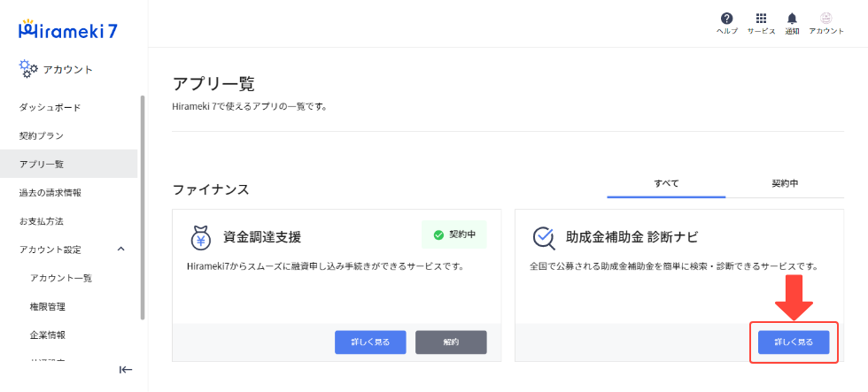Click 詳しく見る for 資金調達支援

(x=370, y=342)
